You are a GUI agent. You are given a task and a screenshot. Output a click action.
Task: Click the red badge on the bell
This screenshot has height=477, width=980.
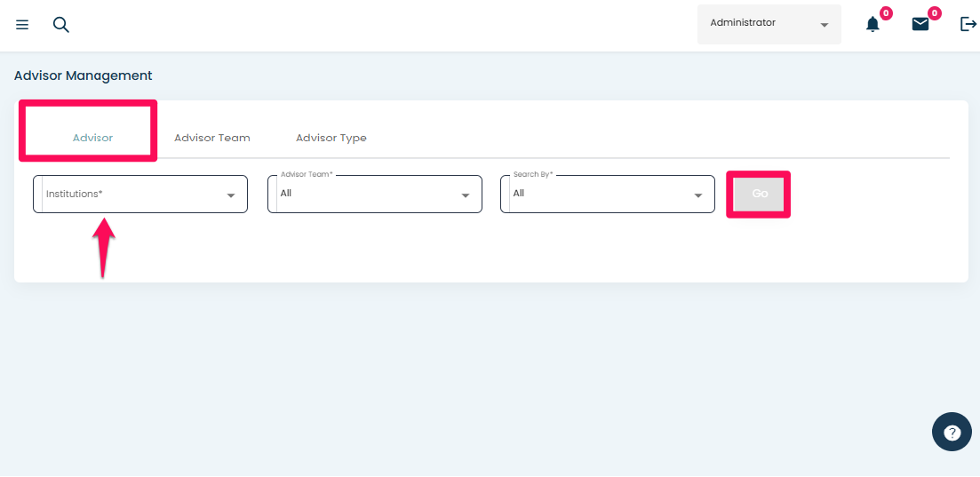pyautogui.click(x=886, y=13)
